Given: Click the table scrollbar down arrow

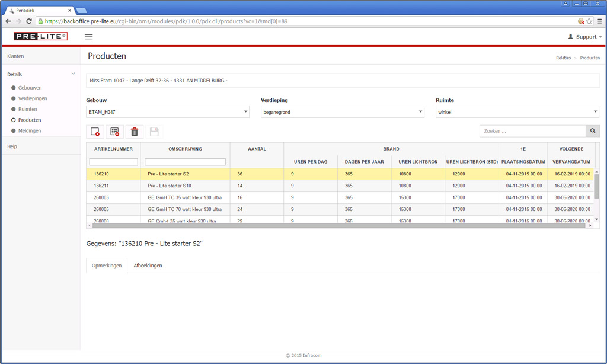Looking at the screenshot, I should 596,219.
